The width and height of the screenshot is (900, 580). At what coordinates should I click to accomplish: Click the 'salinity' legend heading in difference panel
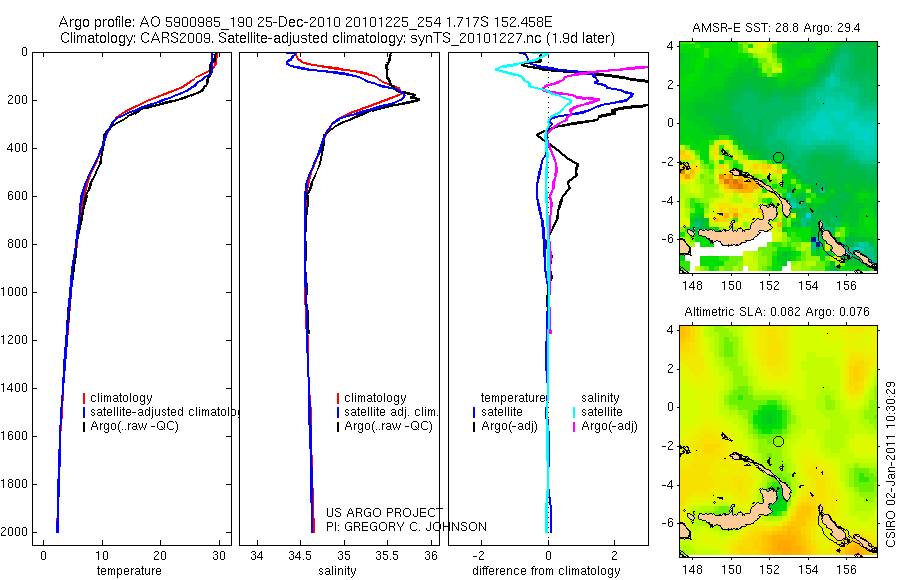click(600, 397)
